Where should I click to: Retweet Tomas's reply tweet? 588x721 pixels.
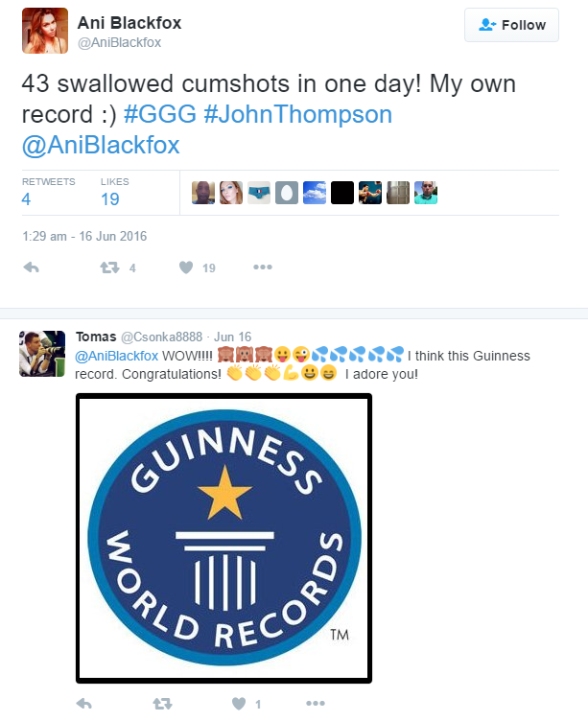162,704
